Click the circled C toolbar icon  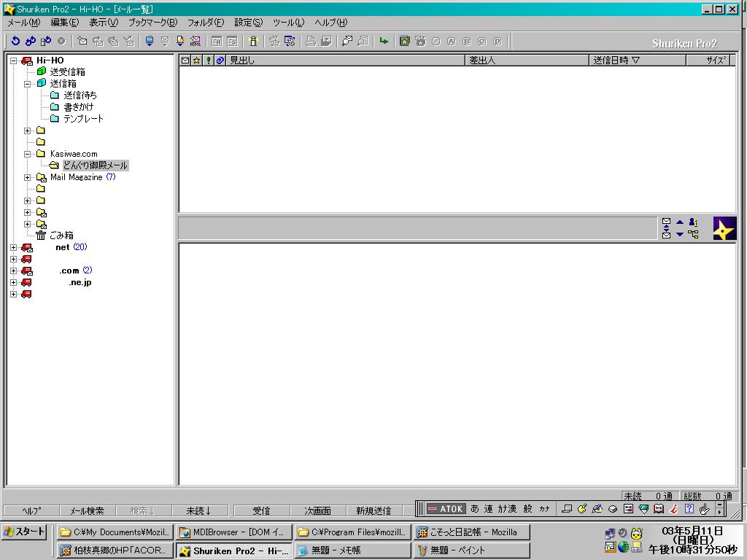click(x=481, y=42)
